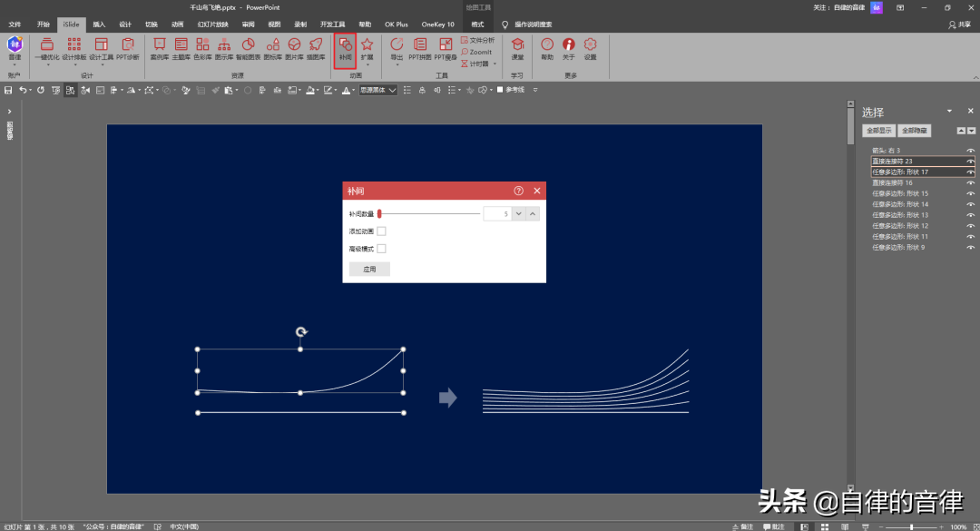This screenshot has width=980, height=531.
Task: Open the 选择 pane options dropdown arrow
Action: pos(949,112)
